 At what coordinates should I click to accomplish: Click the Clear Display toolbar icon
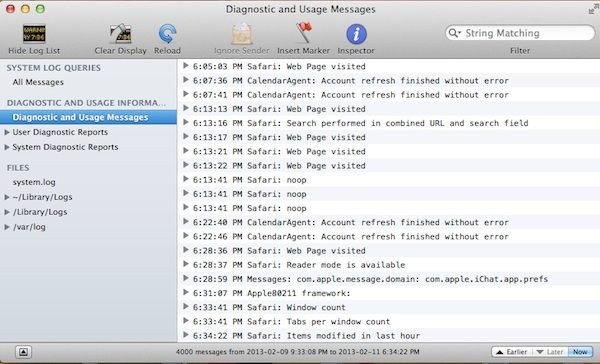pos(121,34)
